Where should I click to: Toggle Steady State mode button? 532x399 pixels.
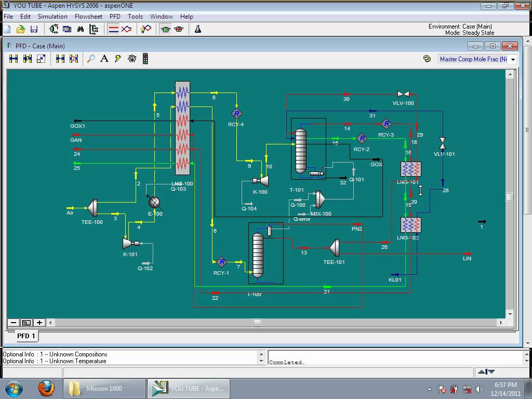(x=113, y=30)
